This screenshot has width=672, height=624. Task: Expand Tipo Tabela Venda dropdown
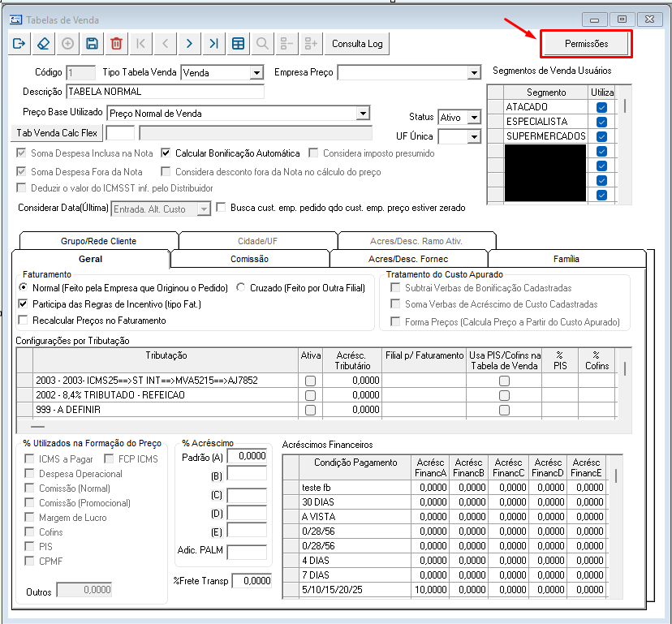click(256, 72)
